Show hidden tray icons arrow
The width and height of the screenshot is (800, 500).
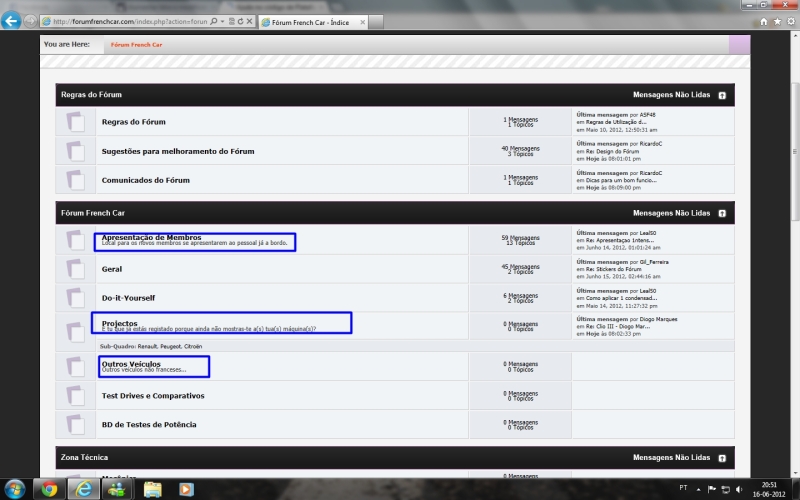[698, 489]
